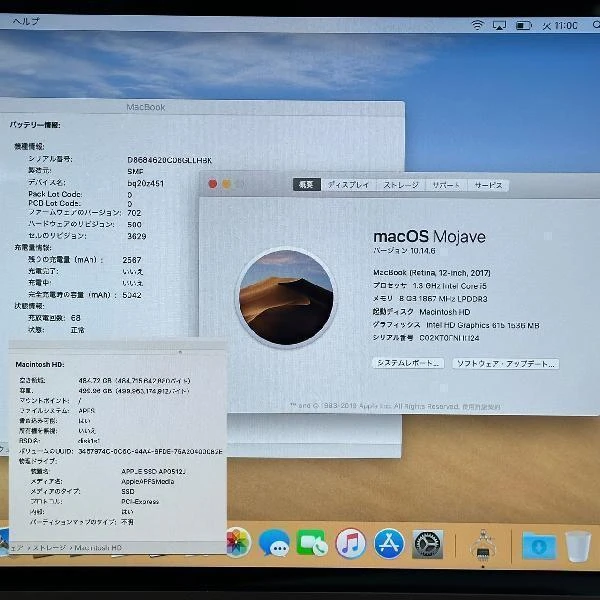Click the volume UUID value
The width and height of the screenshot is (600, 600).
coord(150,452)
